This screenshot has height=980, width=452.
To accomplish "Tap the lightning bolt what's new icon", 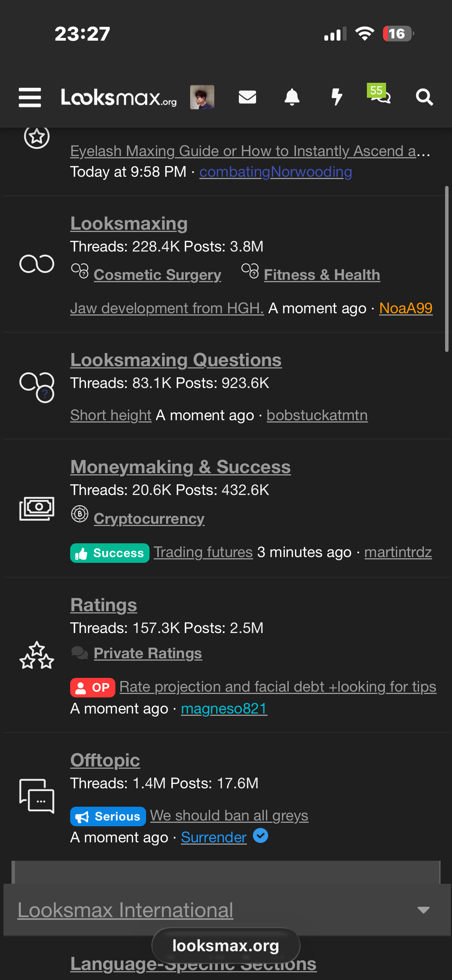I will (337, 97).
